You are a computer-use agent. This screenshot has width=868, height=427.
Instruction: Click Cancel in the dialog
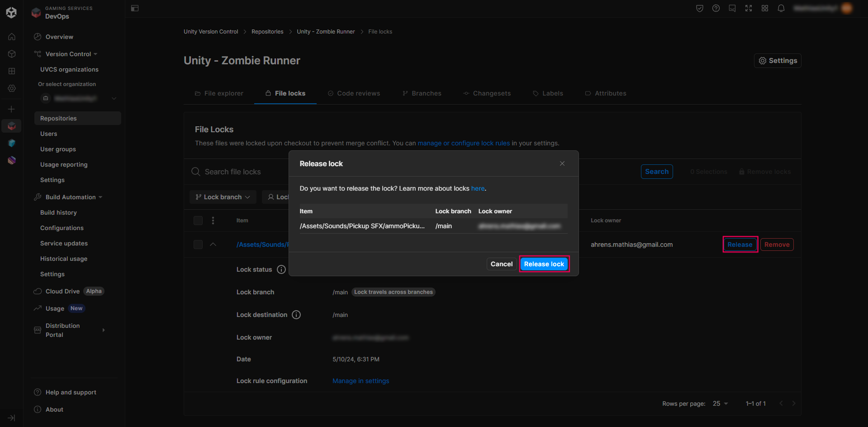[501, 264]
